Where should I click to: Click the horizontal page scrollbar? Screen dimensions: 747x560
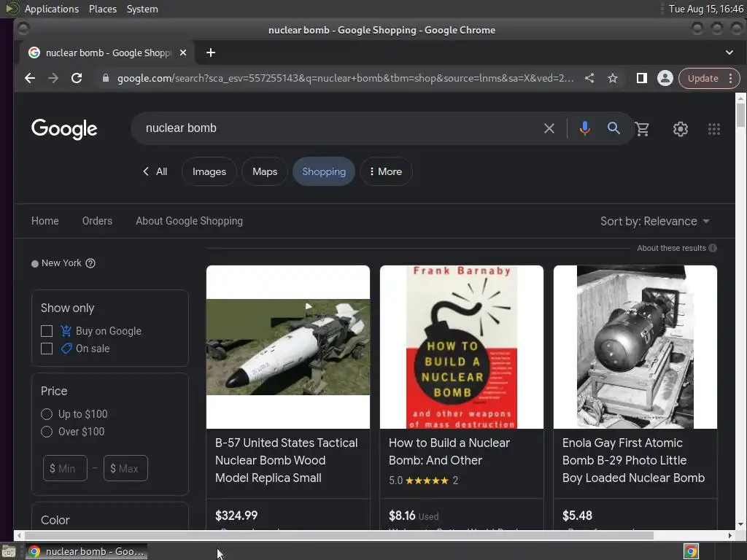pos(338,536)
